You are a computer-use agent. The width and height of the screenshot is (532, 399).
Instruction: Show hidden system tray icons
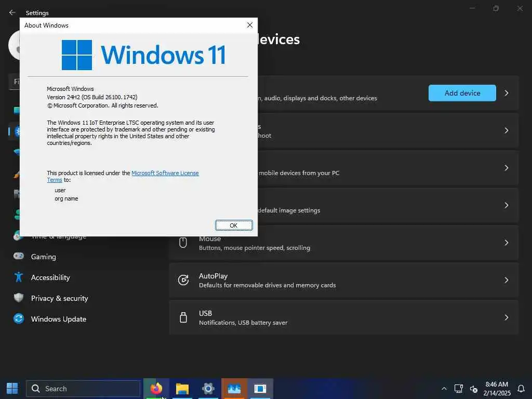(444, 389)
